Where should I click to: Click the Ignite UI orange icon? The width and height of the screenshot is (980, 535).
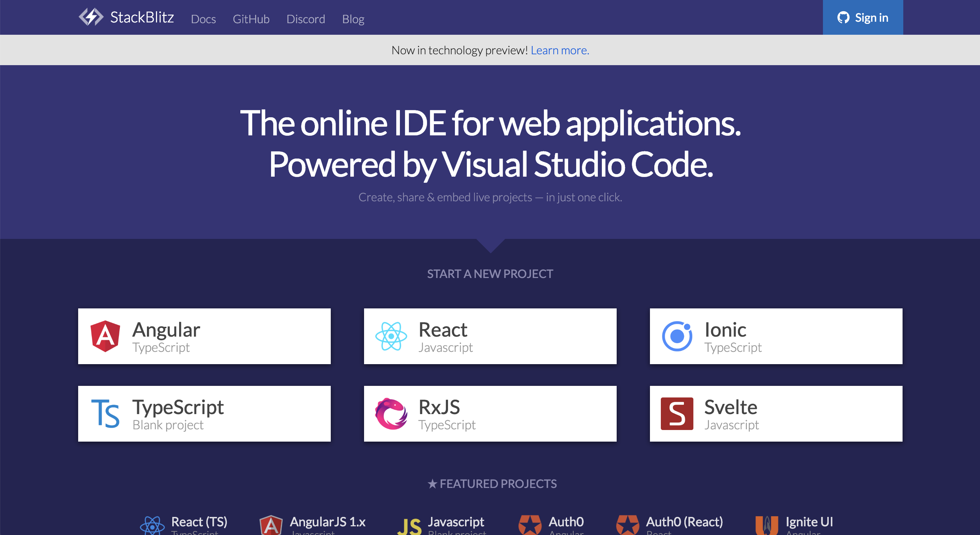[x=766, y=526]
